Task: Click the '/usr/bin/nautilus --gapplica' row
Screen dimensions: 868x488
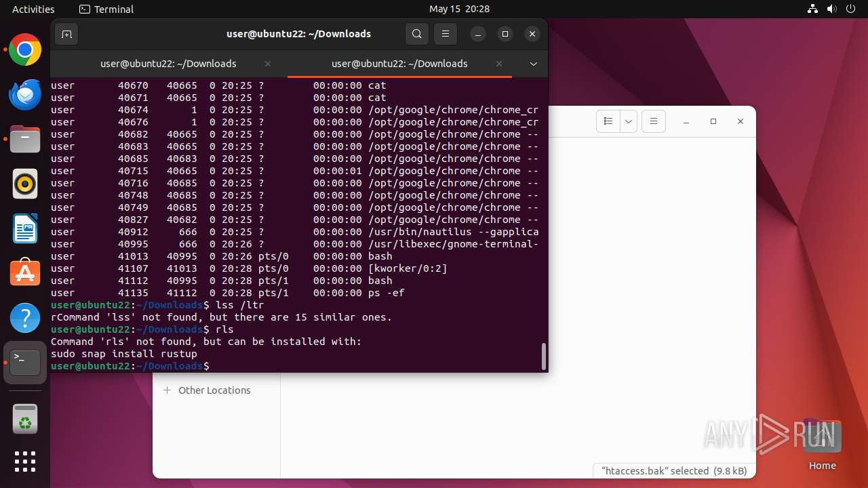Action: [x=295, y=232]
